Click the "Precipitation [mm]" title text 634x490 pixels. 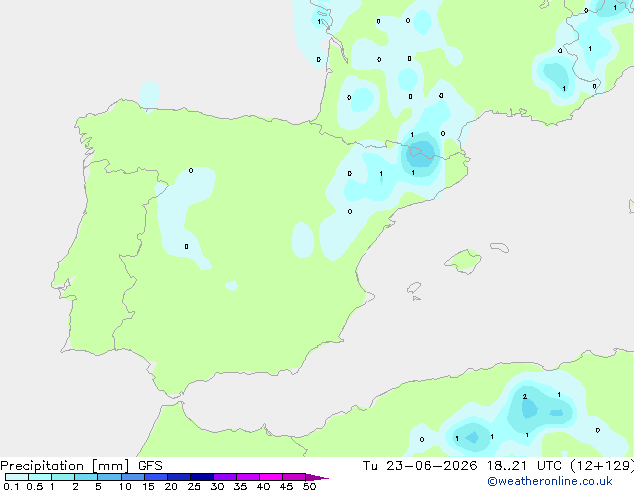(64, 466)
